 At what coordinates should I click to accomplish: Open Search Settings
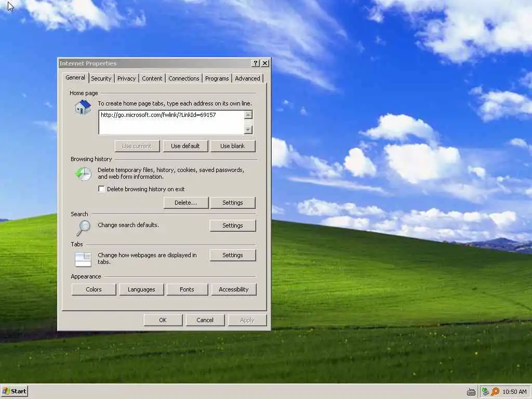point(232,225)
